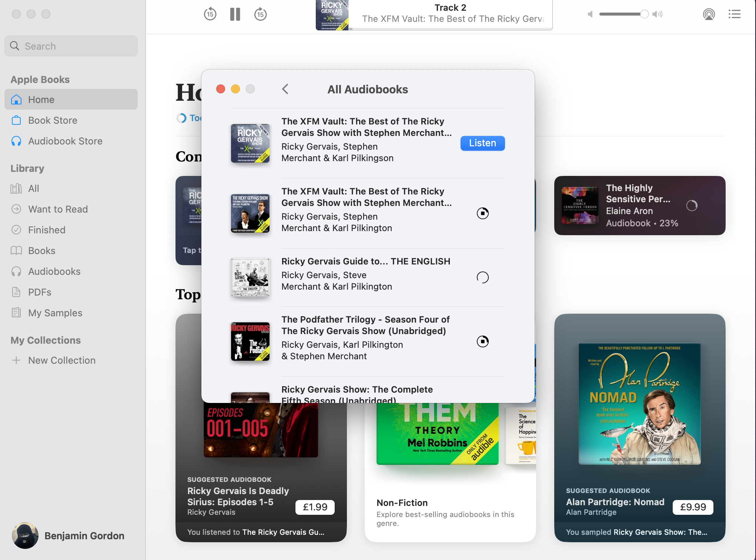
Task: Stop download of second XFM Vault audiobook
Action: click(482, 213)
